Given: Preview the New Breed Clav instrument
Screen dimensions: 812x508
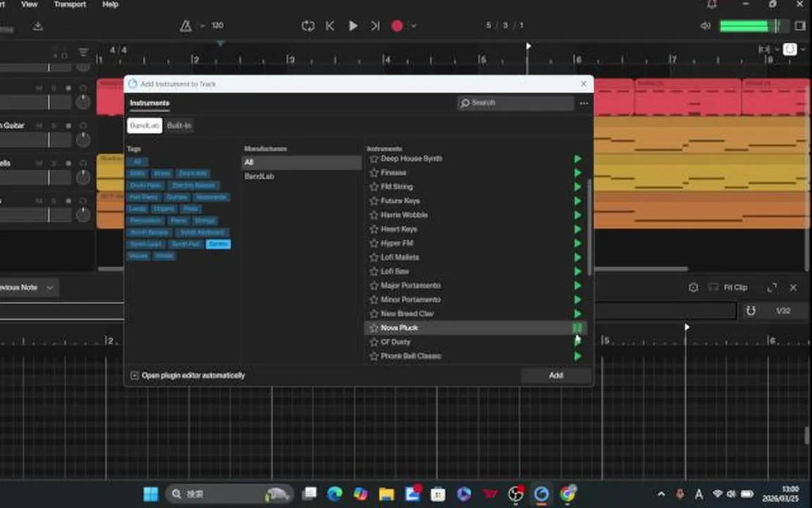Looking at the screenshot, I should tap(578, 313).
